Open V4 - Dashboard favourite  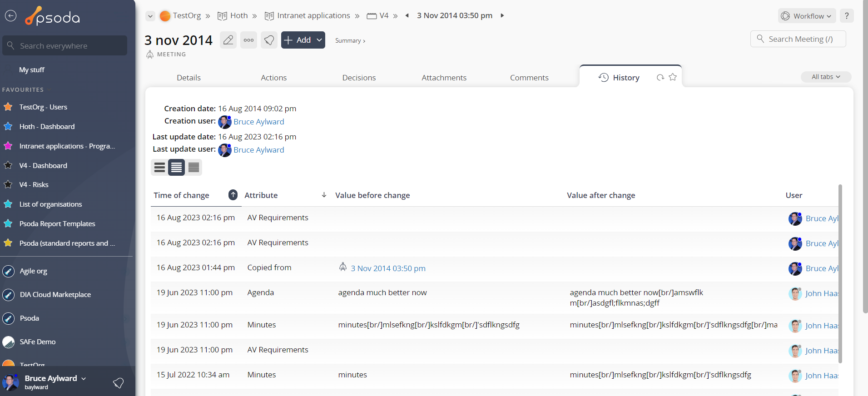point(43,165)
